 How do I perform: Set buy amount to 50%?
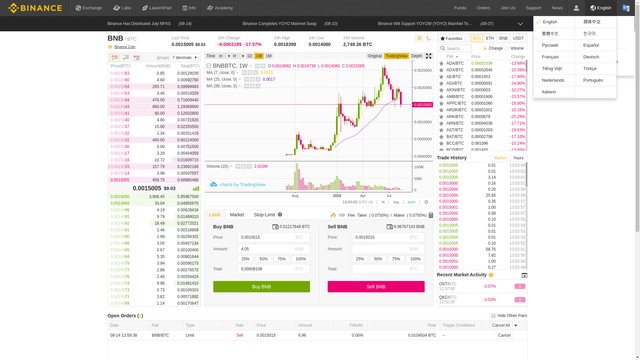click(263, 259)
